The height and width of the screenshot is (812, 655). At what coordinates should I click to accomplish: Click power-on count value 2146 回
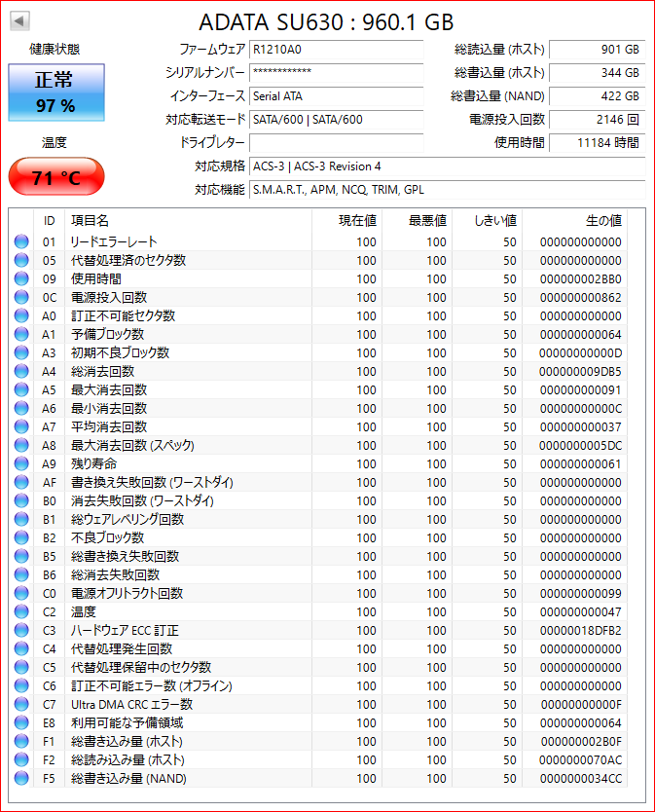coord(597,120)
